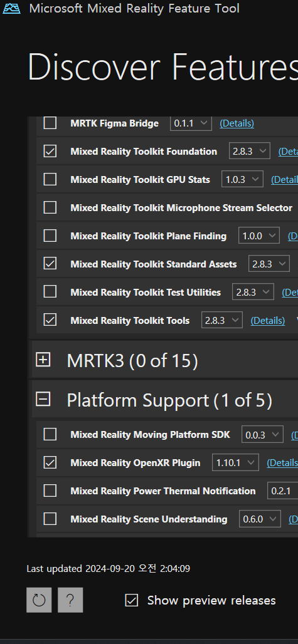Click the Mixed Reality Feature Tool app icon
298x644 pixels.
pos(11,9)
